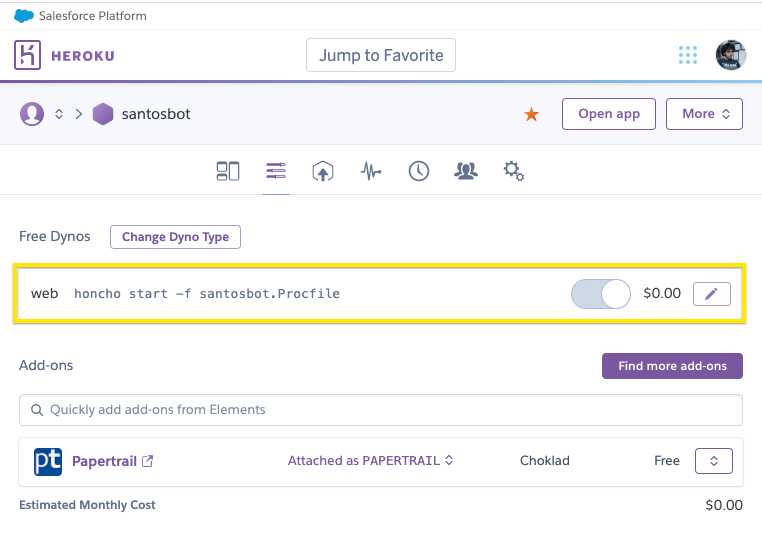762x541 pixels.
Task: Edit web dyno with pencil icon
Action: (x=711, y=294)
